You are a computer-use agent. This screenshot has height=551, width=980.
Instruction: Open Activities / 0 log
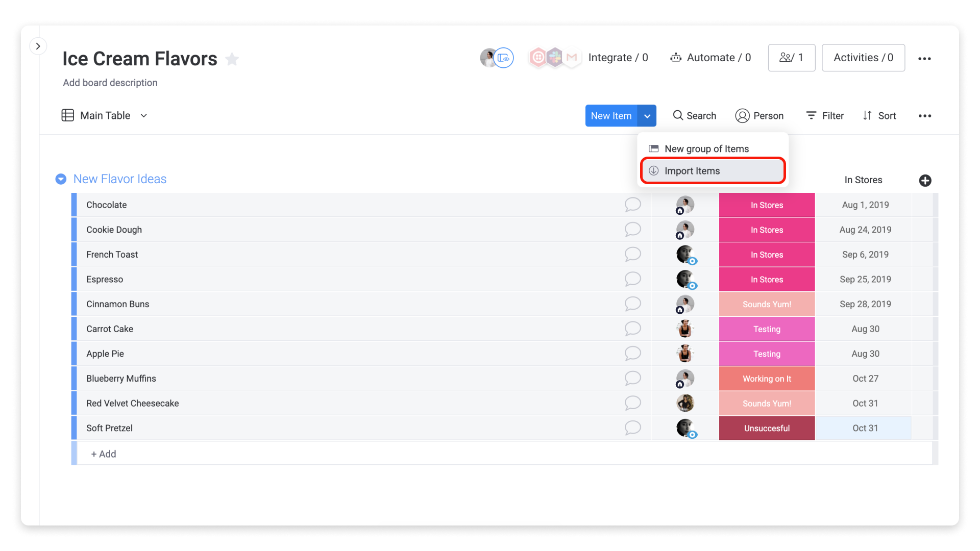[863, 58]
